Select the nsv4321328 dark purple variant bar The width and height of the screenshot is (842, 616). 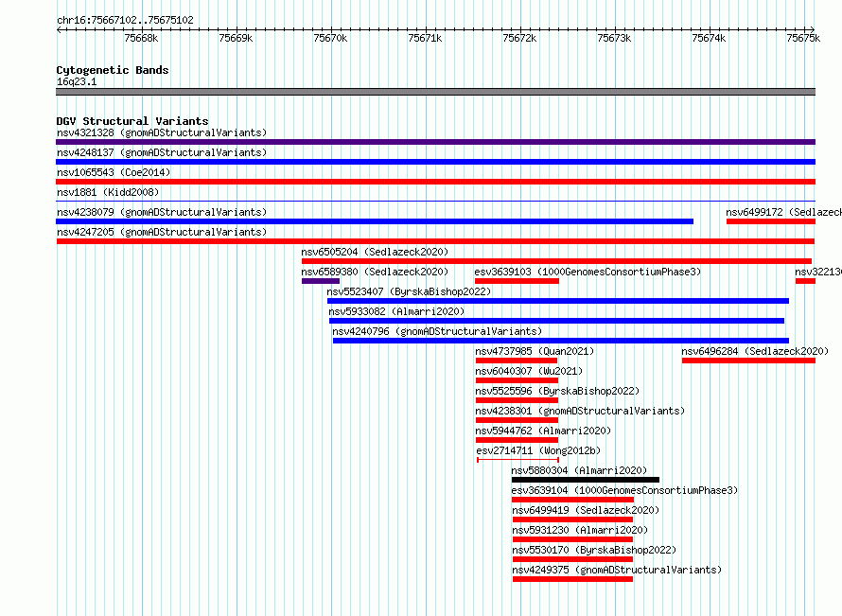pos(435,142)
